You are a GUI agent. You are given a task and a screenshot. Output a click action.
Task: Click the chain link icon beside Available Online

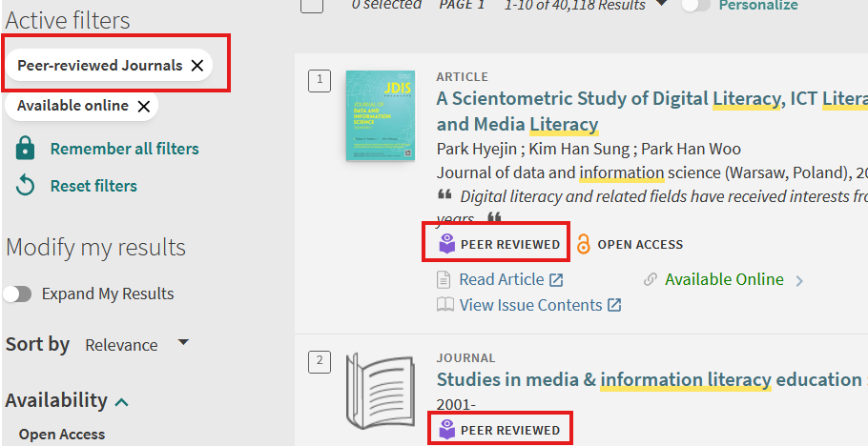651,279
